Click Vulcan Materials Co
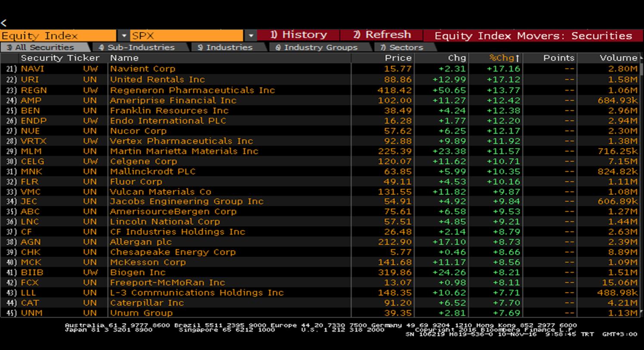Screen dimensions: 644x350 click(x=161, y=192)
